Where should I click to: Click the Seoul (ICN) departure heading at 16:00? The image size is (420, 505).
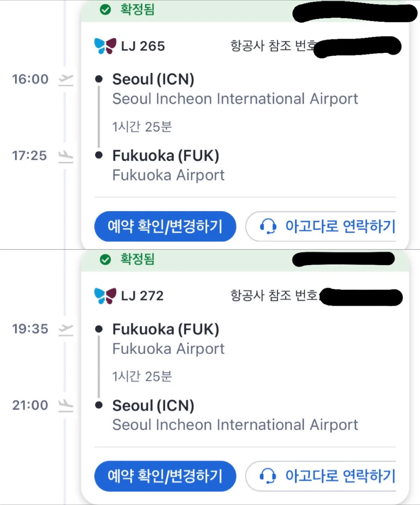(153, 79)
